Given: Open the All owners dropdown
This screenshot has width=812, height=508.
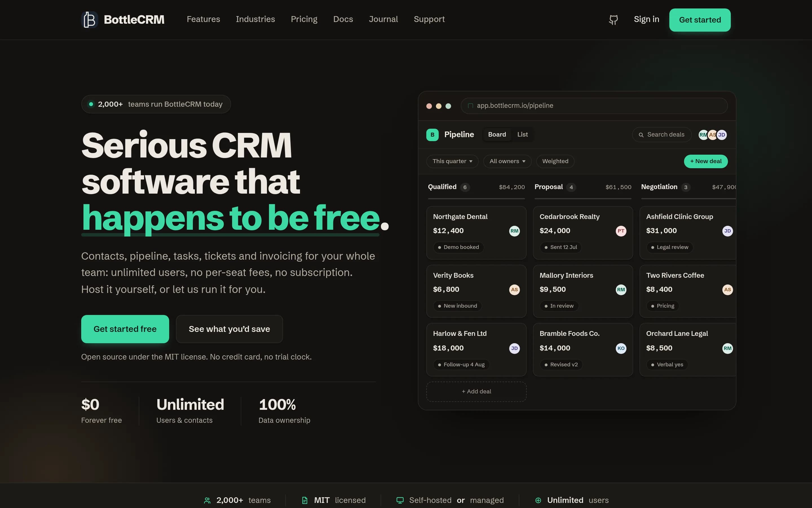Looking at the screenshot, I should coord(507,161).
